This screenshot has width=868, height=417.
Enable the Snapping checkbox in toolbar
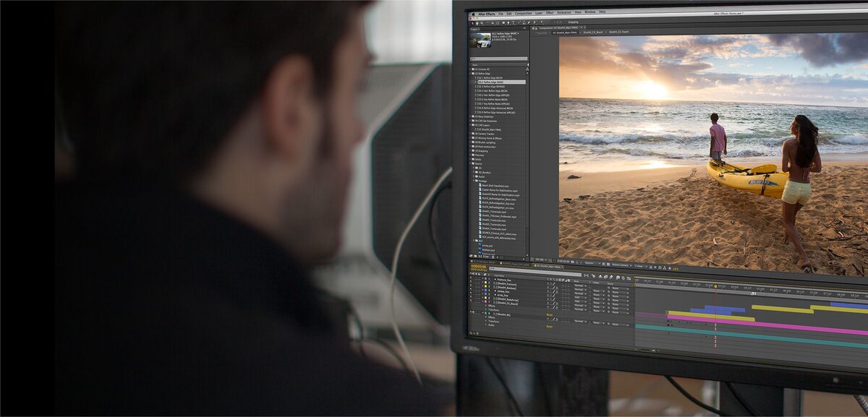(566, 22)
